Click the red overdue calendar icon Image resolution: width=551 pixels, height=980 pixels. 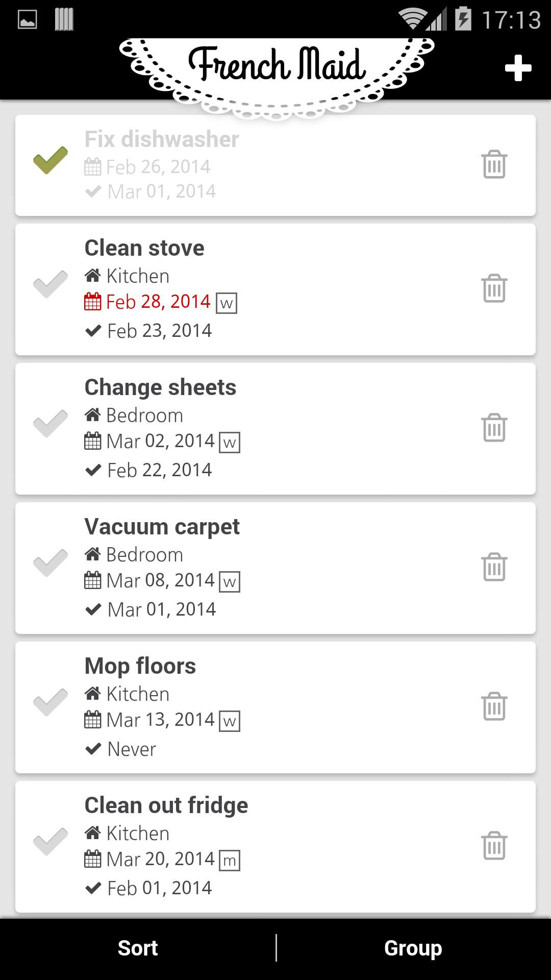coord(92,302)
